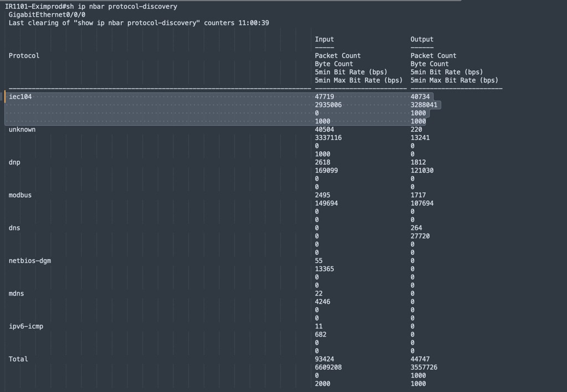The image size is (567, 392).
Task: Click dns output packet count 264
Action: click(x=416, y=228)
